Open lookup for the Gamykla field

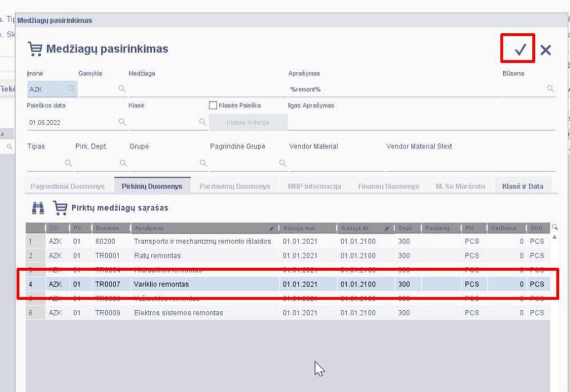(x=122, y=88)
